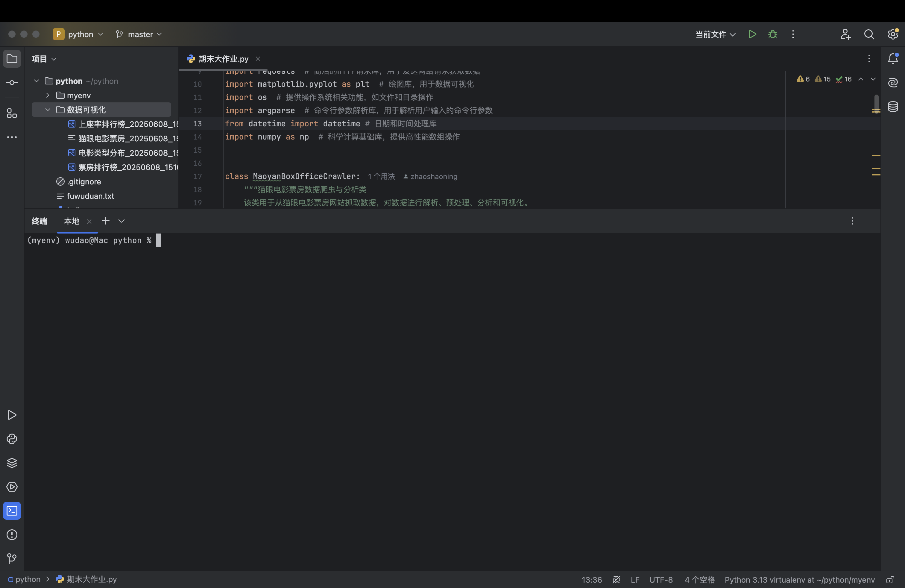Toggle the Terminal tool window button
This screenshot has width=905, height=588.
(x=12, y=511)
